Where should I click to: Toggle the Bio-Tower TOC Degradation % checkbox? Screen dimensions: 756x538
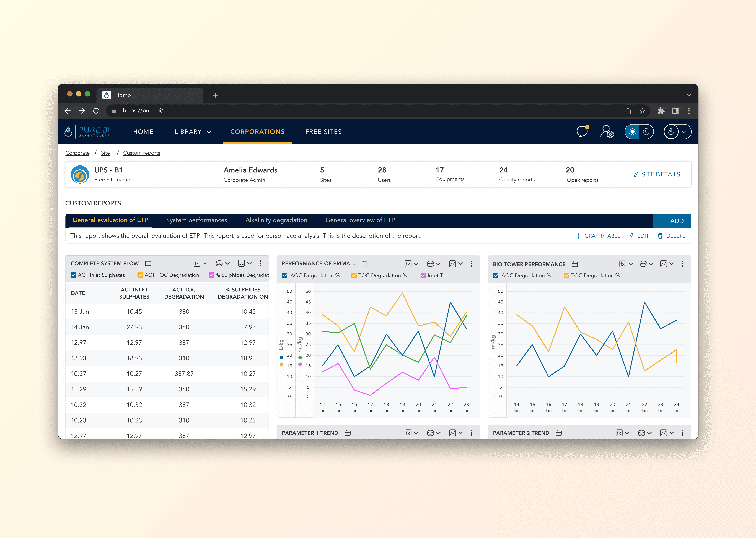567,275
